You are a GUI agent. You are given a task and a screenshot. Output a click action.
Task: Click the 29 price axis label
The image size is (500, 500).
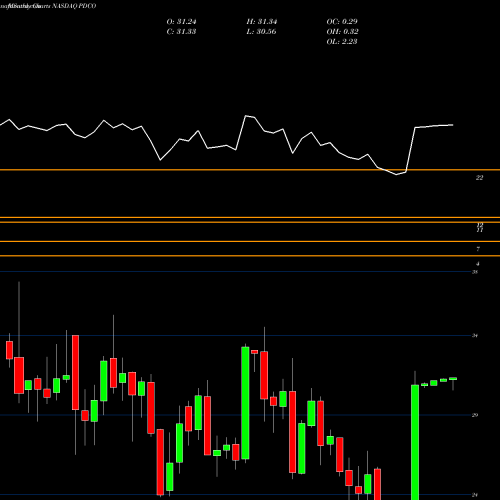tap(475, 415)
